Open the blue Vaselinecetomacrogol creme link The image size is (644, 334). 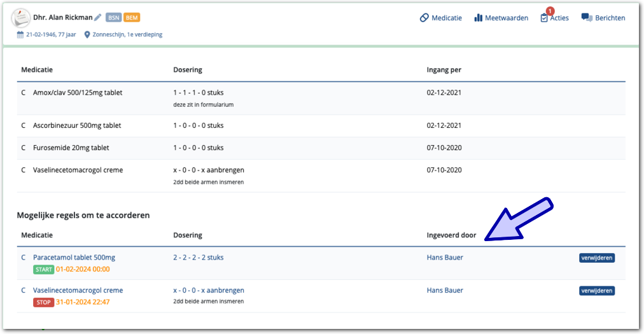[78, 291]
